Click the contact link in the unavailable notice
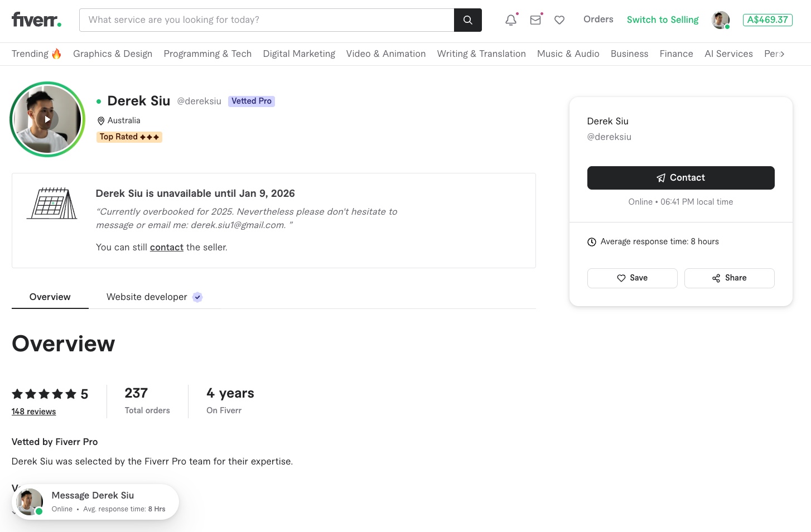 click(167, 247)
